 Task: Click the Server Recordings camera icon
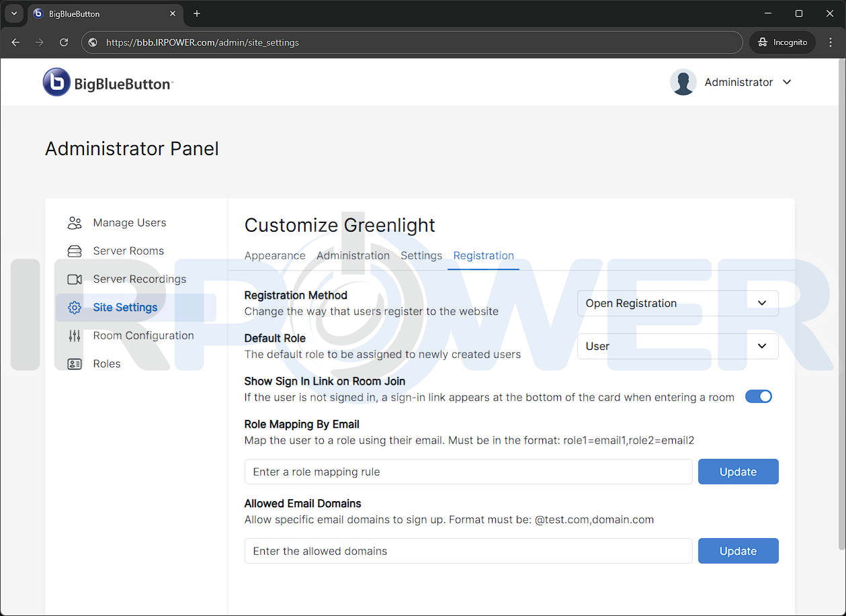pos(75,279)
